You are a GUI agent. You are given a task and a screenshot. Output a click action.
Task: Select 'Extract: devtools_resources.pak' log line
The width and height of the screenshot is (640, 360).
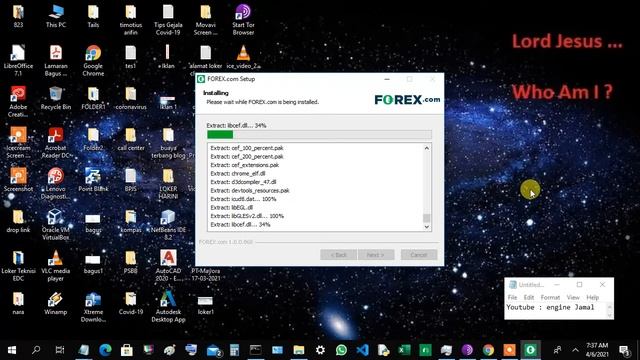[x=250, y=191]
